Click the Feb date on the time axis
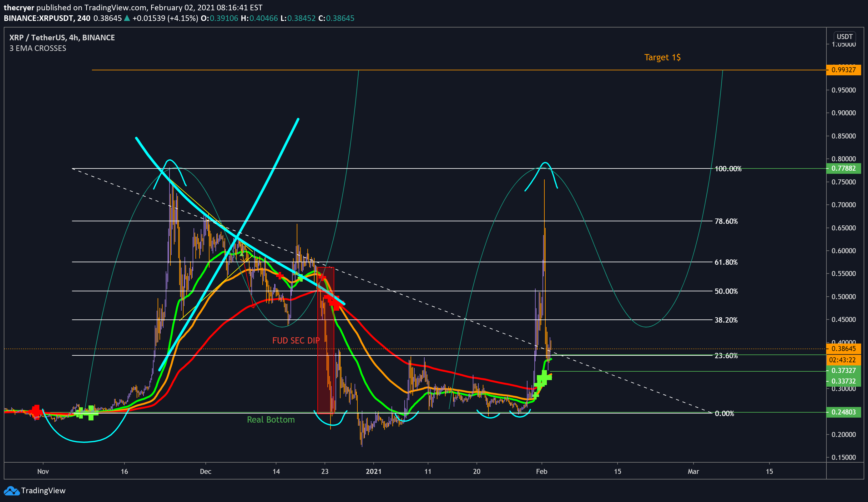 tap(542, 471)
